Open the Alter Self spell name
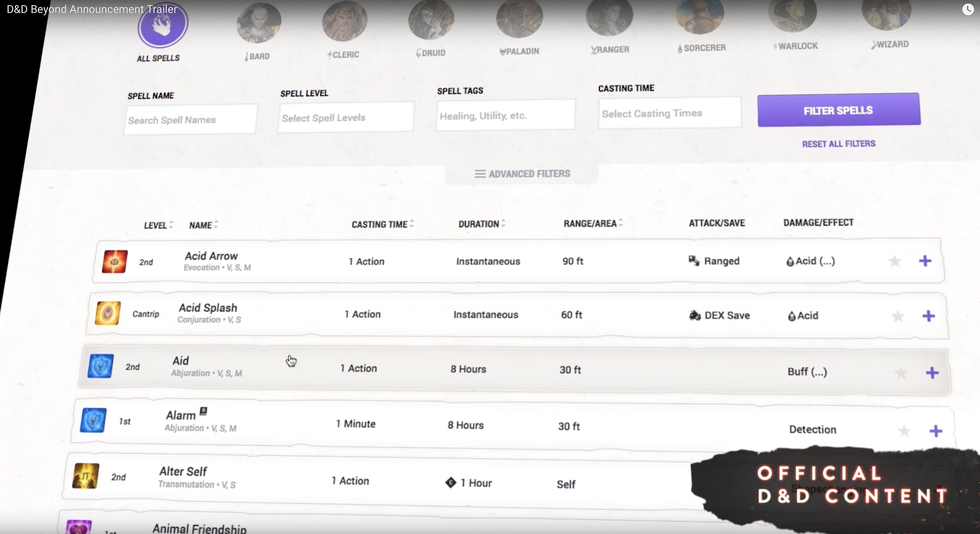This screenshot has height=534, width=980. point(183,472)
